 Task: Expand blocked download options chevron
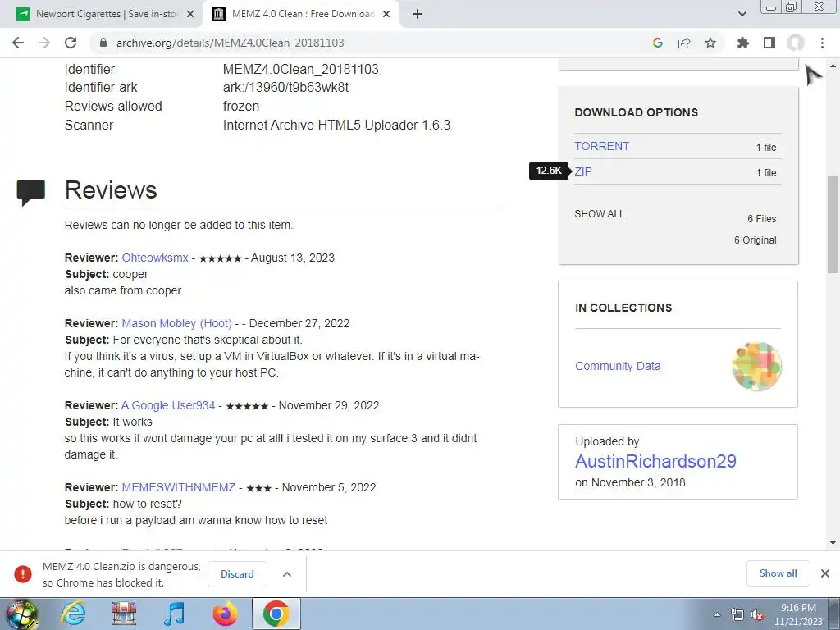click(287, 573)
